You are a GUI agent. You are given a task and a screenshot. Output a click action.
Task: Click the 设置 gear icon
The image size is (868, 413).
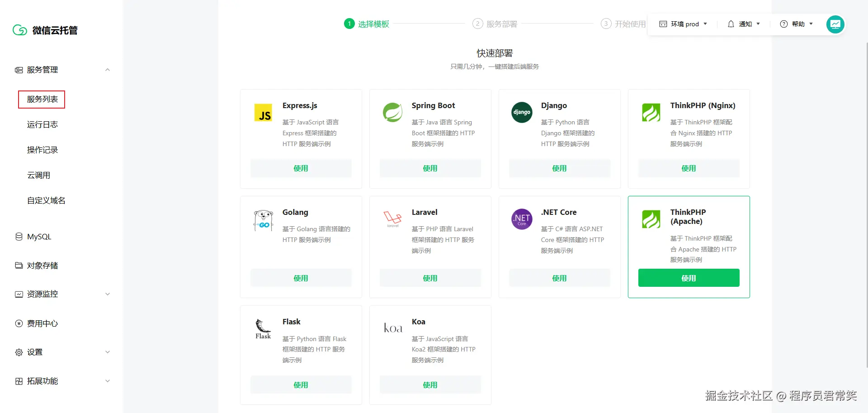point(19,352)
